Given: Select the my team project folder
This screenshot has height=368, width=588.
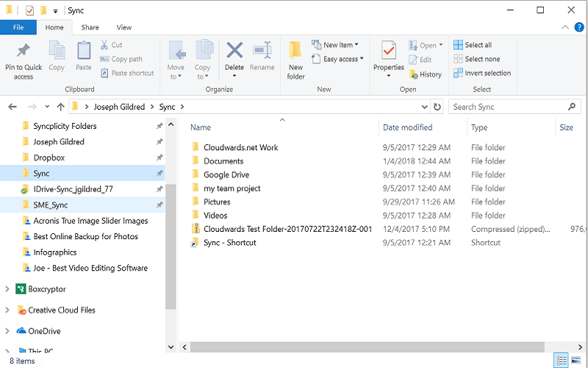Looking at the screenshot, I should (232, 188).
